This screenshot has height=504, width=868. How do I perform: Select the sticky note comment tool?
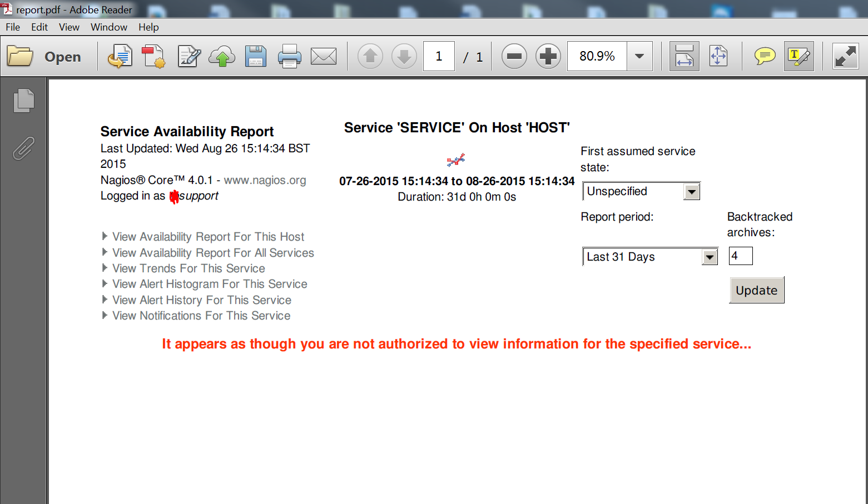(x=765, y=57)
